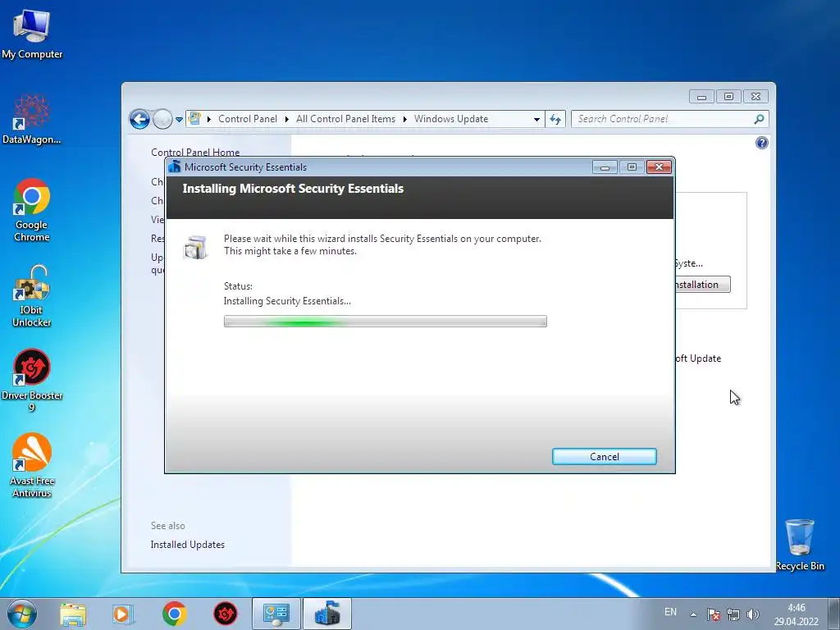The width and height of the screenshot is (840, 630).
Task: Switch to the Control Panel taskbar button
Action: (x=276, y=614)
